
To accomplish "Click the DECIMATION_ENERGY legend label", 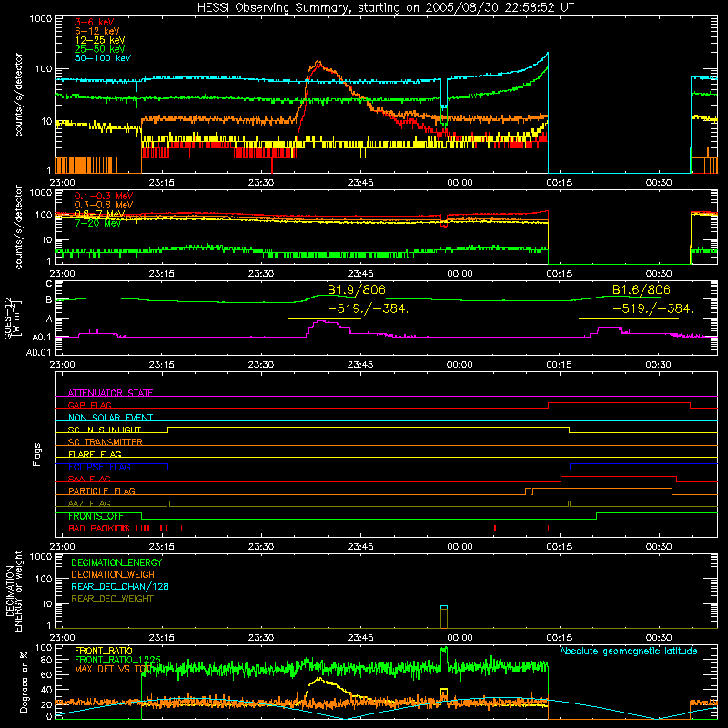I will 116,562.
